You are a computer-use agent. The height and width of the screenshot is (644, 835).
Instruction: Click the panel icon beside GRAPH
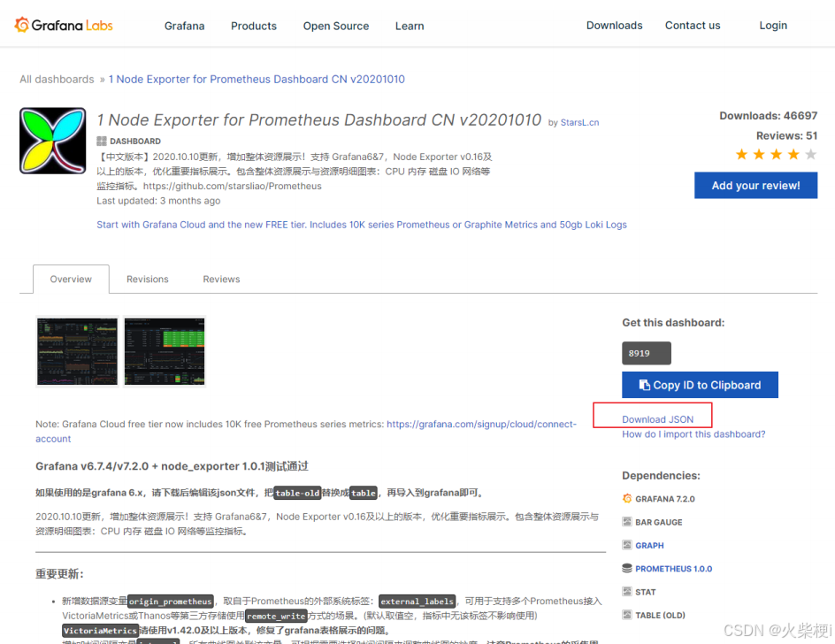(627, 545)
